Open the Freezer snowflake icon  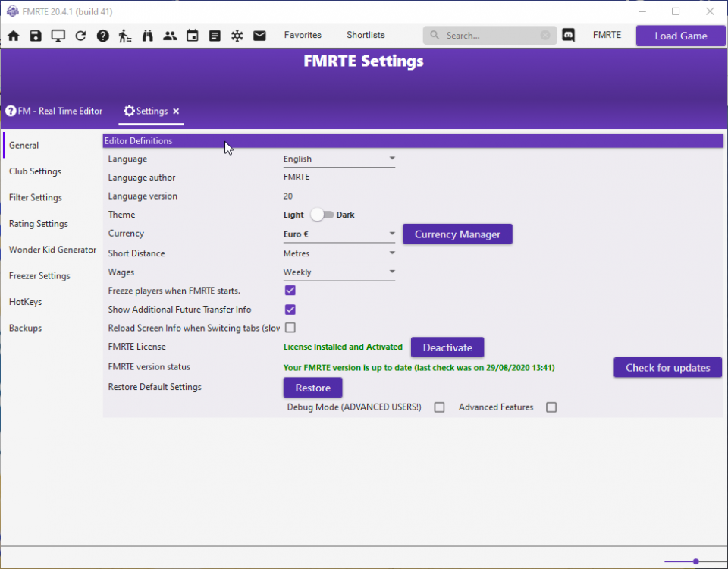(237, 36)
